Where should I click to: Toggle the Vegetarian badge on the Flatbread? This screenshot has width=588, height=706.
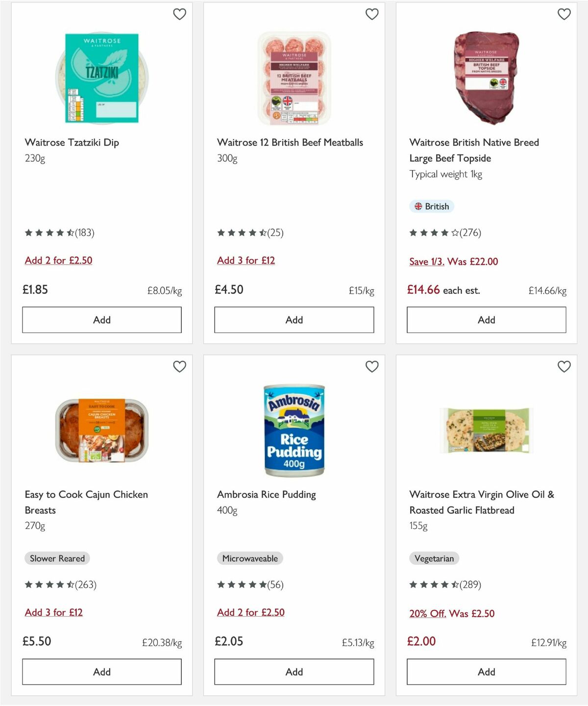[x=434, y=558]
